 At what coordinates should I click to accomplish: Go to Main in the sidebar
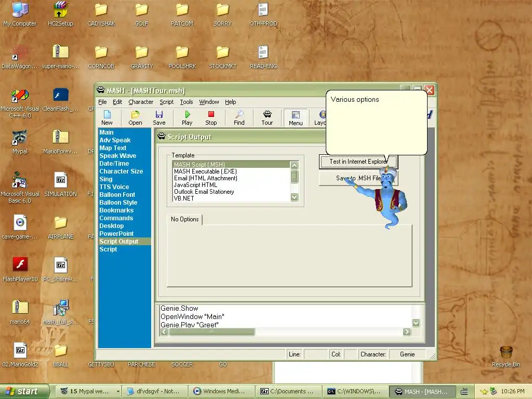pyautogui.click(x=107, y=132)
